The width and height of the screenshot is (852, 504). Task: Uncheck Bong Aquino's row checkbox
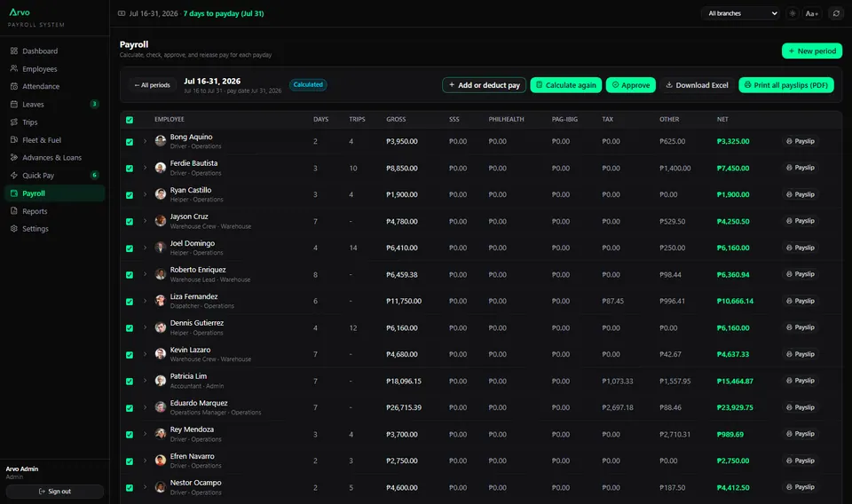tap(130, 142)
